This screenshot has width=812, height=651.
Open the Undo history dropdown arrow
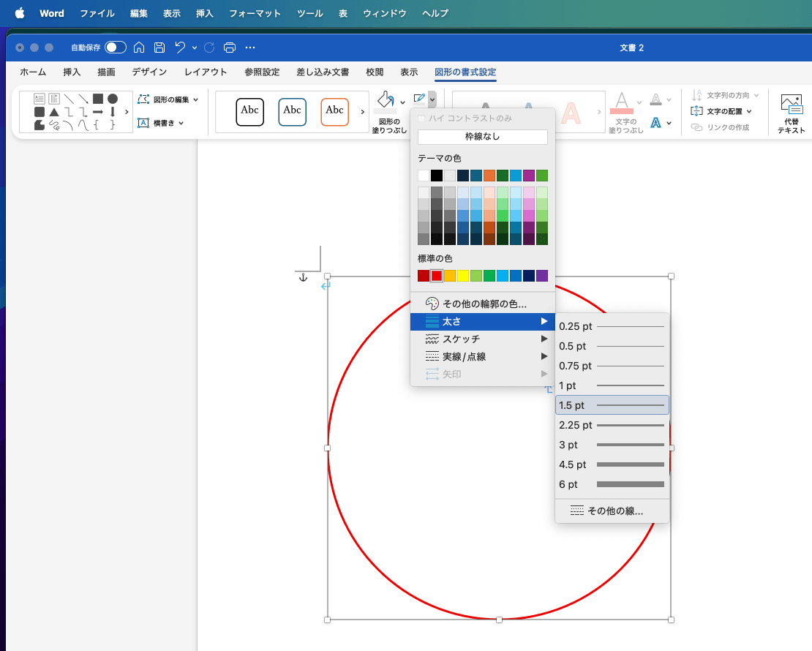194,48
